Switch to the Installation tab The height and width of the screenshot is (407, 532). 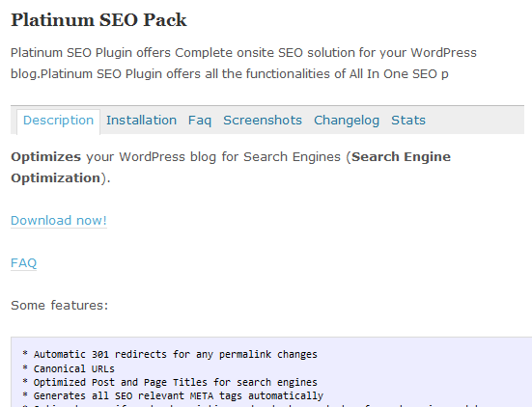pyautogui.click(x=141, y=121)
